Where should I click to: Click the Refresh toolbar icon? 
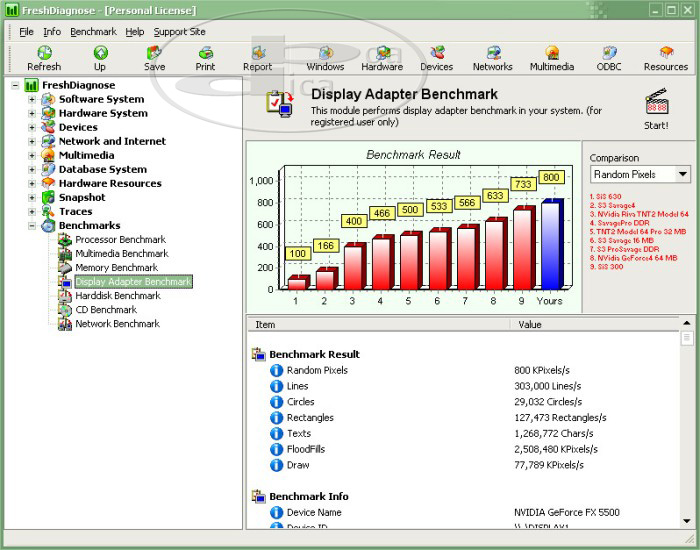coord(44,58)
